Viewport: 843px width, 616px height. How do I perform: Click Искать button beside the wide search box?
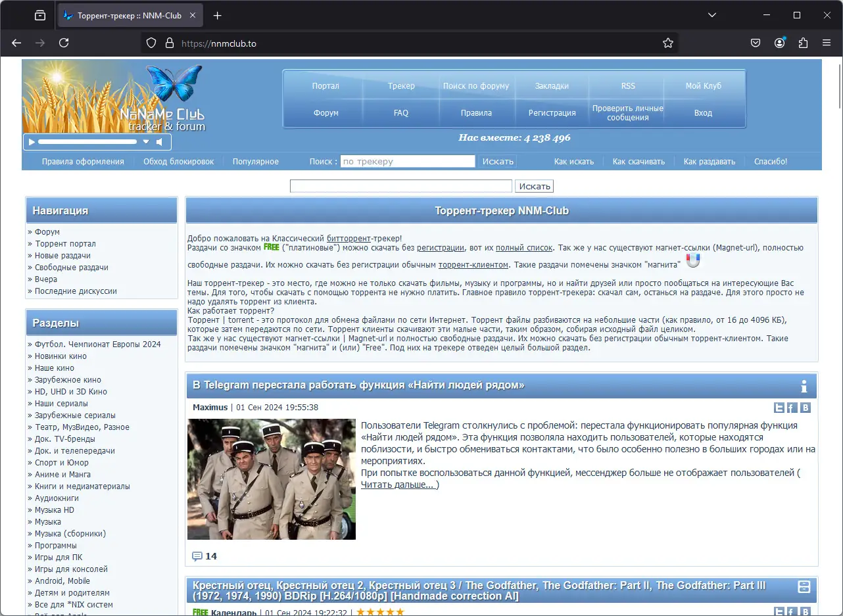point(535,186)
